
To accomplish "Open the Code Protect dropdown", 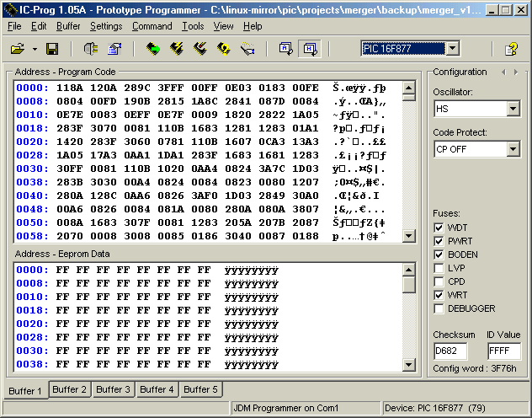I will click(513, 149).
